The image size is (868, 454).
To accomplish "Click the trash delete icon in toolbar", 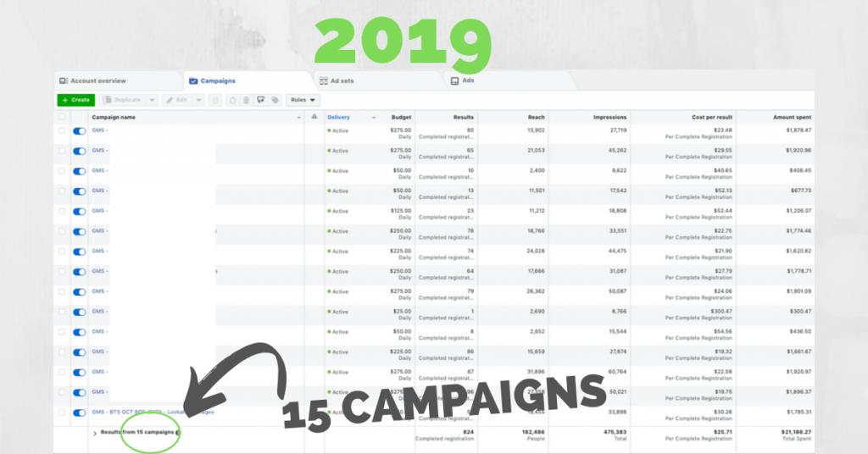I will click(x=246, y=100).
